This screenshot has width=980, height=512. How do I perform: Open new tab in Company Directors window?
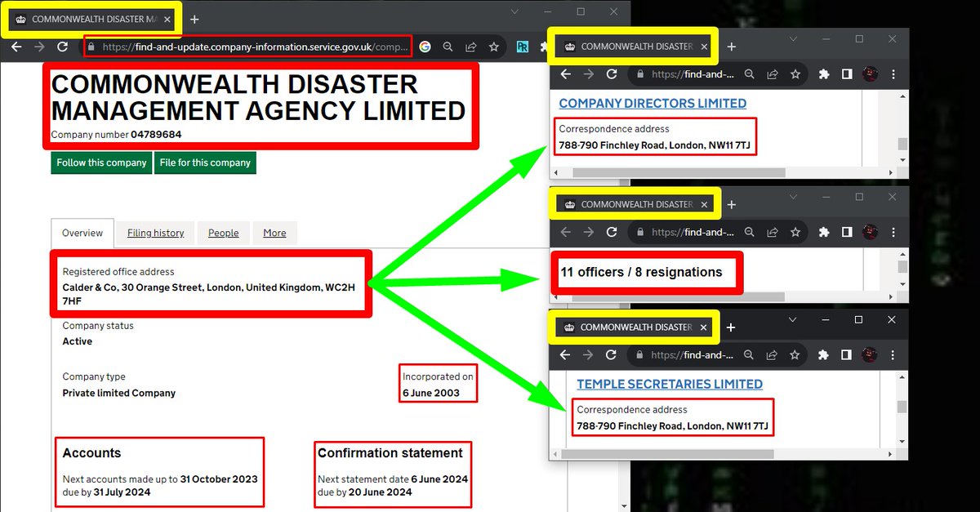[732, 47]
